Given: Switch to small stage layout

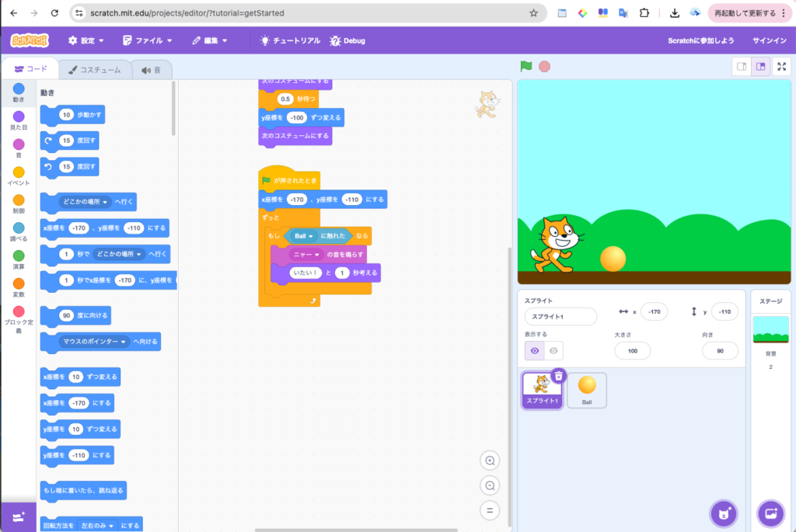Looking at the screenshot, I should tap(742, 67).
